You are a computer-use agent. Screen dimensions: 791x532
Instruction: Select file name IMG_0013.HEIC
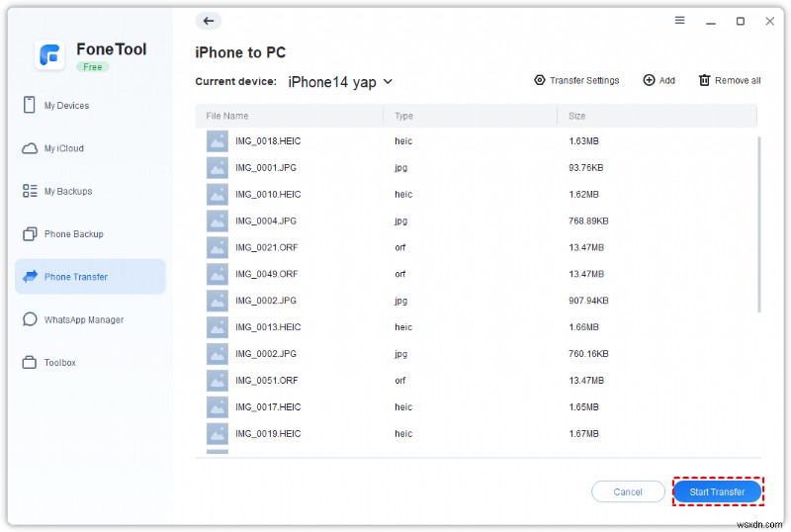point(268,327)
